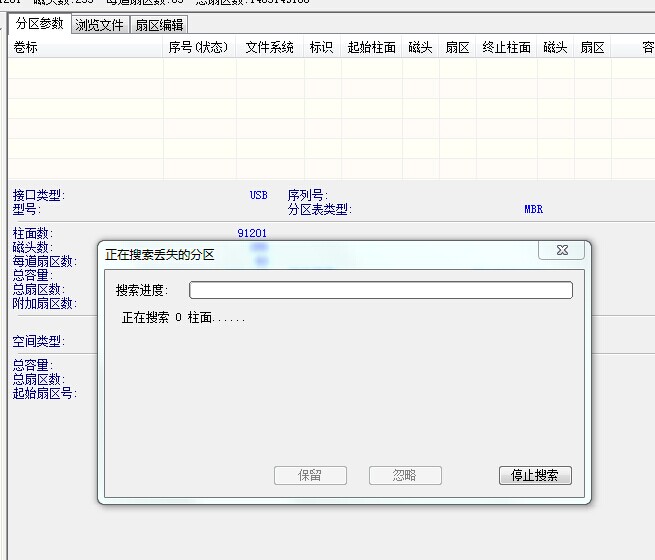Click the 型号 label

point(26,209)
